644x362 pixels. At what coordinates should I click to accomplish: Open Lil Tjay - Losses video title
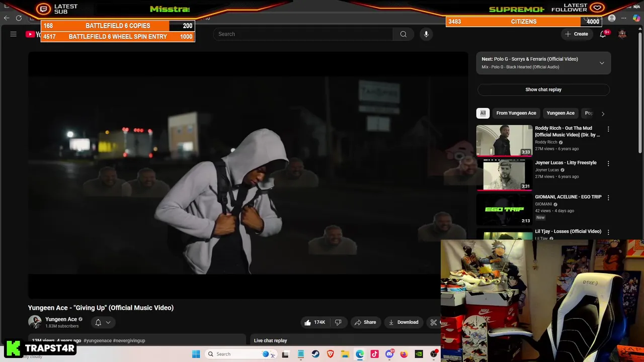coord(568,231)
